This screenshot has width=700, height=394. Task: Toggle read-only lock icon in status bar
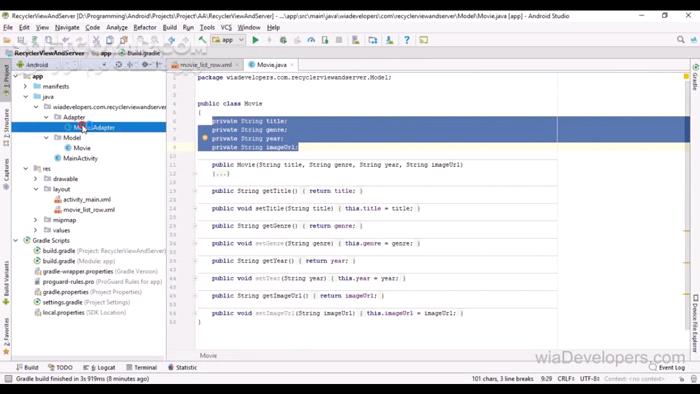pyautogui.click(x=681, y=379)
